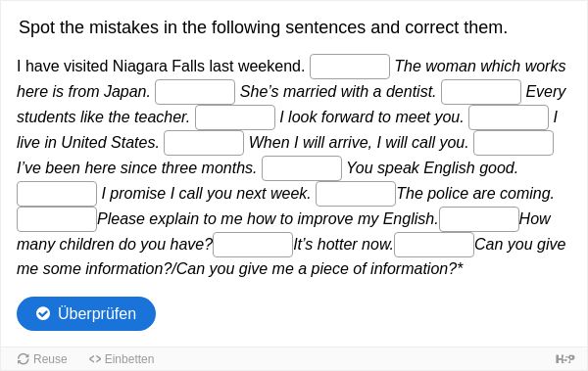Click blank after 'live in United States'
Viewport: 588px width, 371px height.
204,143
